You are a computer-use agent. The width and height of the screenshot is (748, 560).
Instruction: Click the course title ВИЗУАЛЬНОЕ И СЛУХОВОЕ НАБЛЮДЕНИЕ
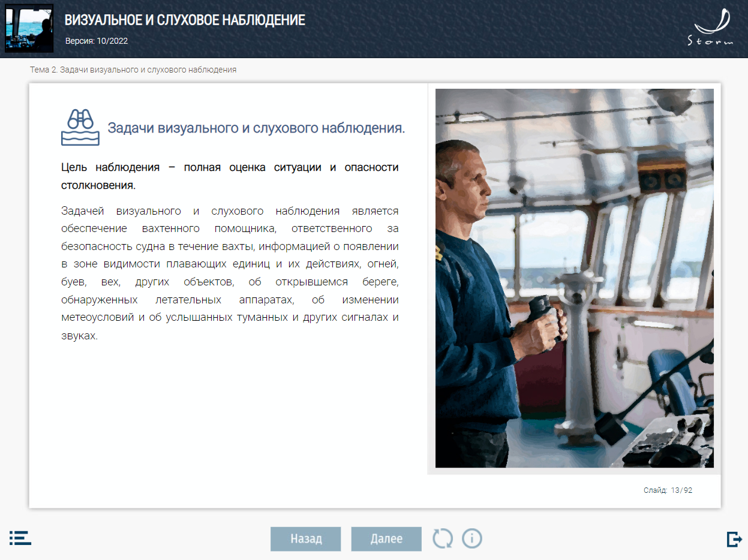click(x=185, y=20)
